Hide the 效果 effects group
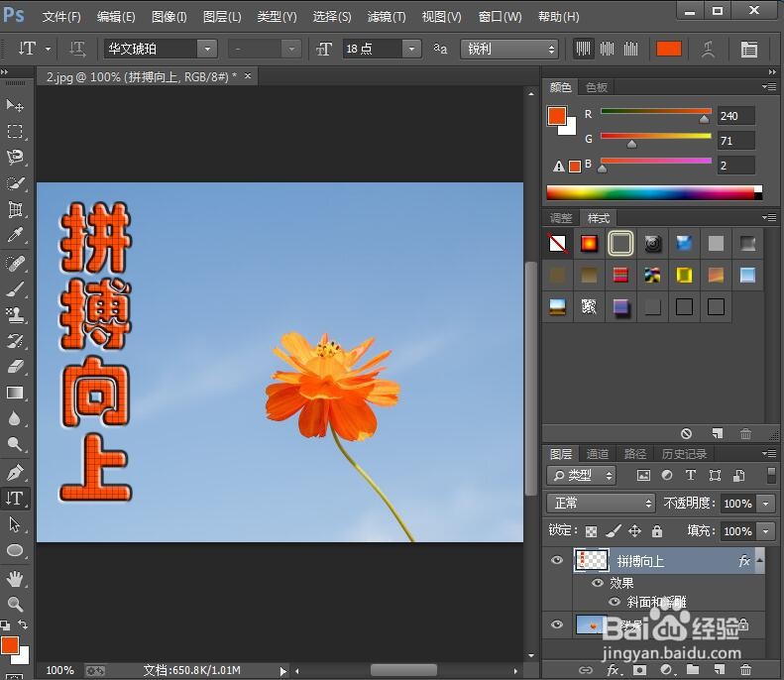The image size is (784, 680). click(x=597, y=583)
